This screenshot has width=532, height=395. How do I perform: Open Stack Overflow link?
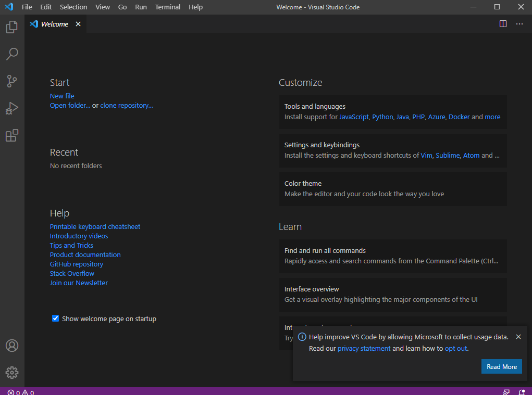[x=72, y=273]
